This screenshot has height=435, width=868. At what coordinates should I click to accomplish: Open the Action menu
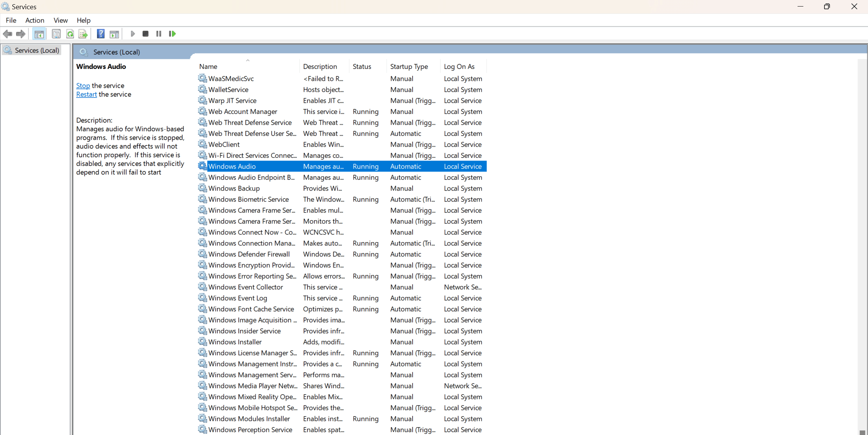point(35,20)
